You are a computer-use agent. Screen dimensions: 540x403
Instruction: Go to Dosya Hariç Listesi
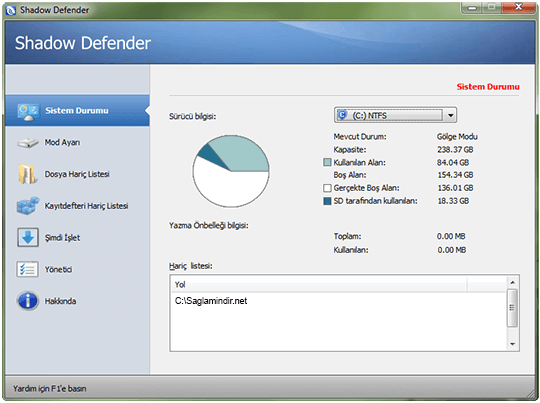pos(77,174)
